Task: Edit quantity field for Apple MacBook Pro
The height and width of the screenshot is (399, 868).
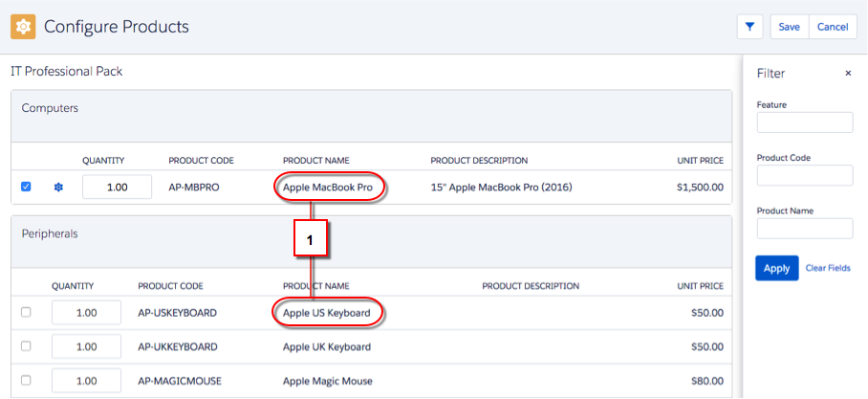Action: pyautogui.click(x=117, y=188)
